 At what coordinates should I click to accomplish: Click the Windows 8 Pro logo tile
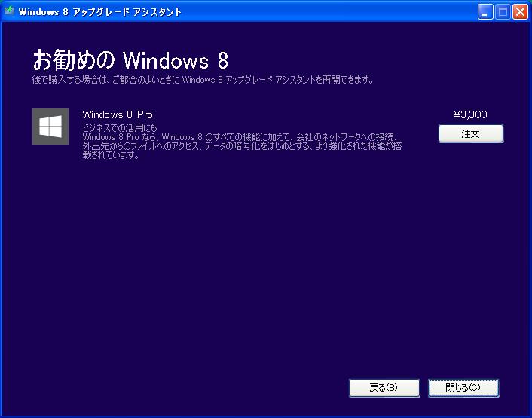pos(50,127)
